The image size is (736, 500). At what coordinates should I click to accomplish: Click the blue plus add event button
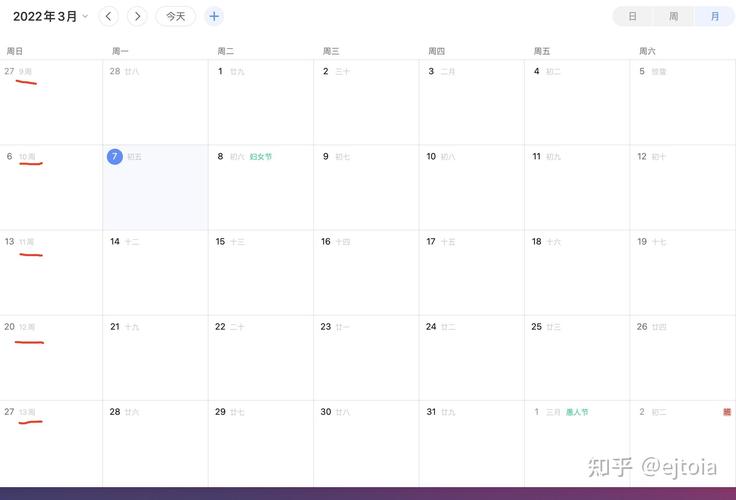[214, 16]
